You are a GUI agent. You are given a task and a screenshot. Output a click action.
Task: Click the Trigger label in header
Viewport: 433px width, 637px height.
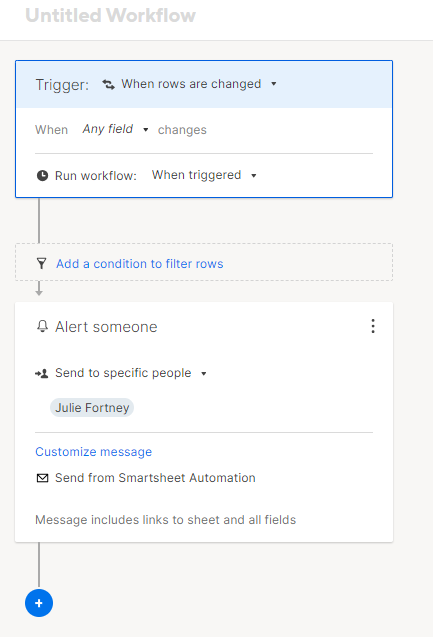point(62,85)
